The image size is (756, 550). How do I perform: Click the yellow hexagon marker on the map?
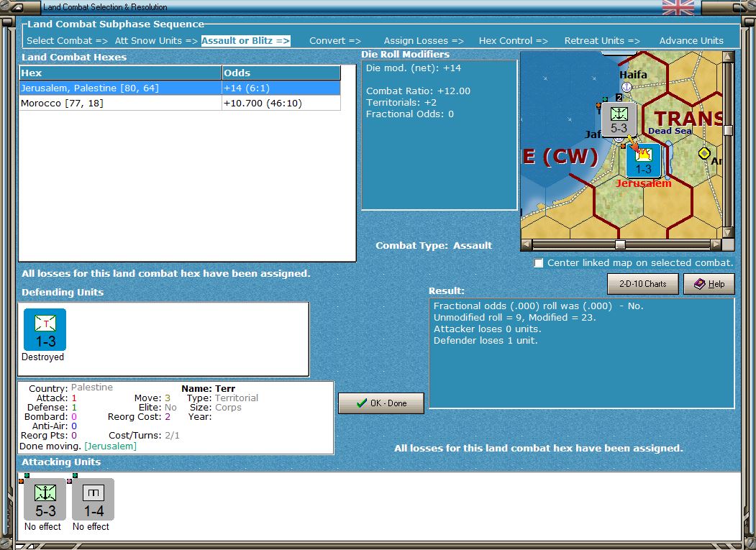pos(704,153)
